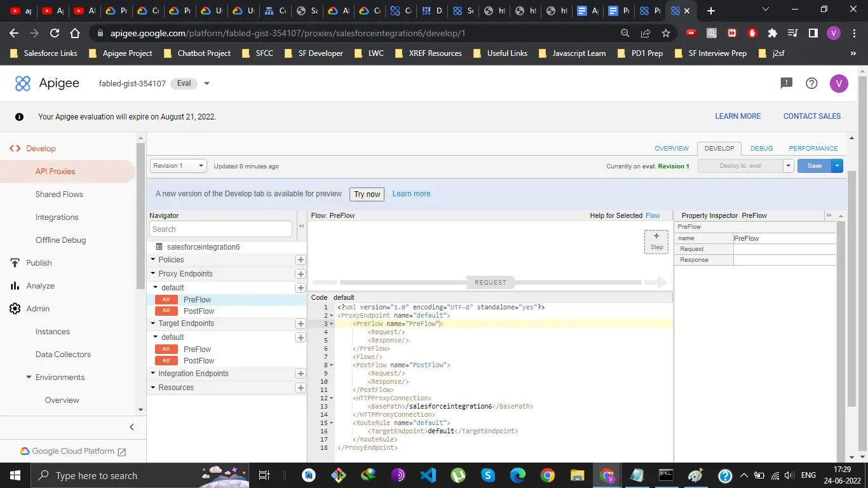Click the info icon on evaluation banner
Screen dimensions: 868x488
coord(20,117)
